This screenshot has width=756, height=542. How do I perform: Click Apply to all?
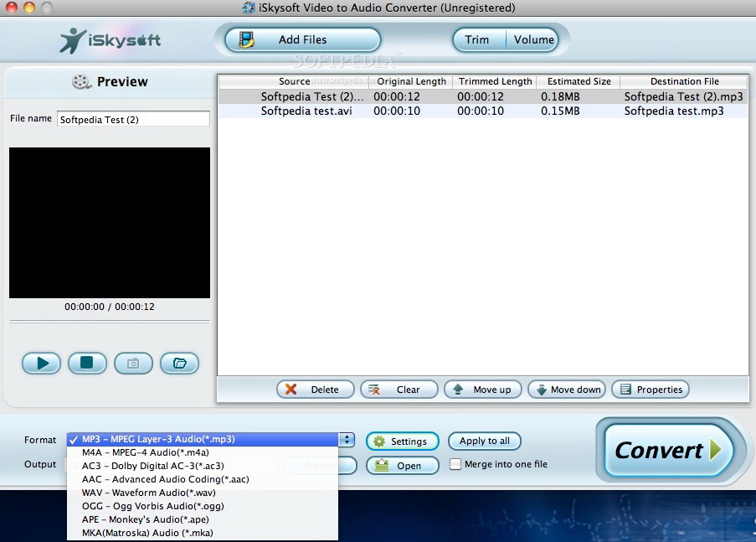pyautogui.click(x=485, y=441)
